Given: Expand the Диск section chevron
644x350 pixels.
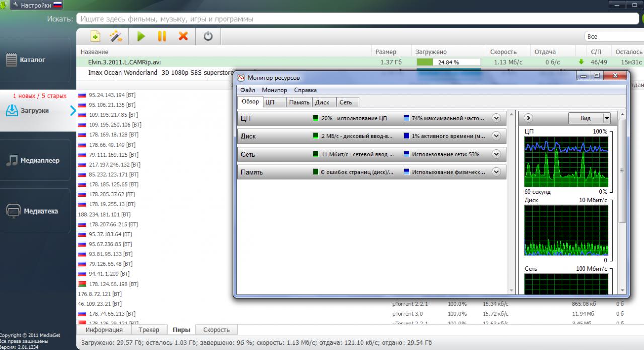Looking at the screenshot, I should point(496,136).
